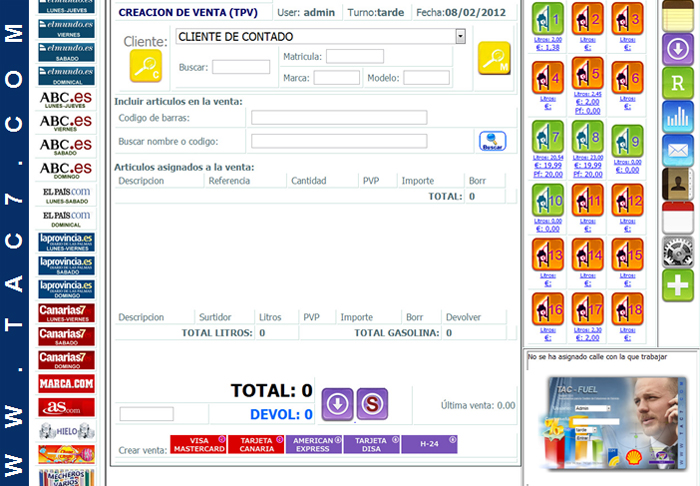This screenshot has height=486, width=700.
Task: Click the client Buscar input field
Action: pyautogui.click(x=241, y=67)
